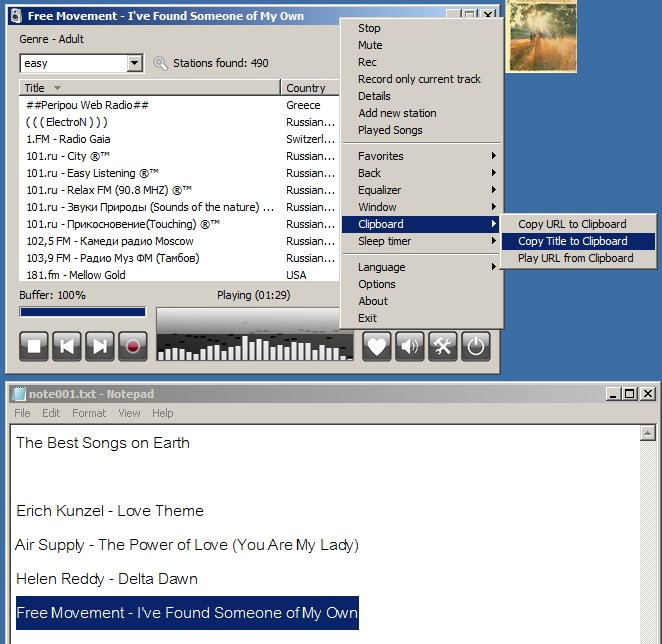This screenshot has width=662, height=644.
Task: Select Copy URL to Clipboard
Action: [x=578, y=224]
